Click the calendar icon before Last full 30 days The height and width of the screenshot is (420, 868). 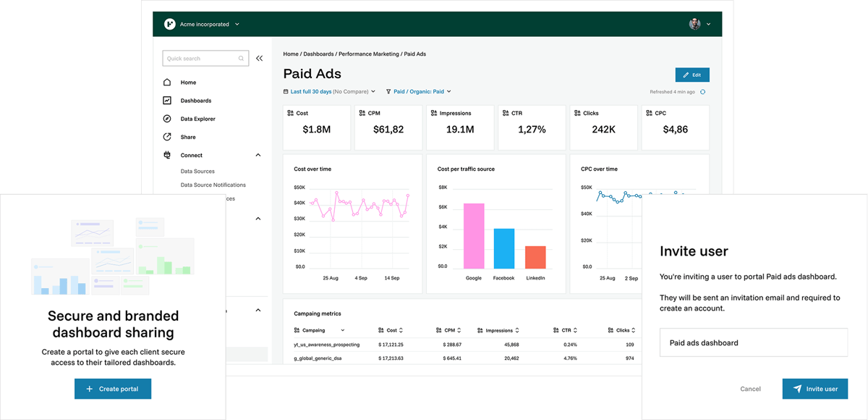285,91
